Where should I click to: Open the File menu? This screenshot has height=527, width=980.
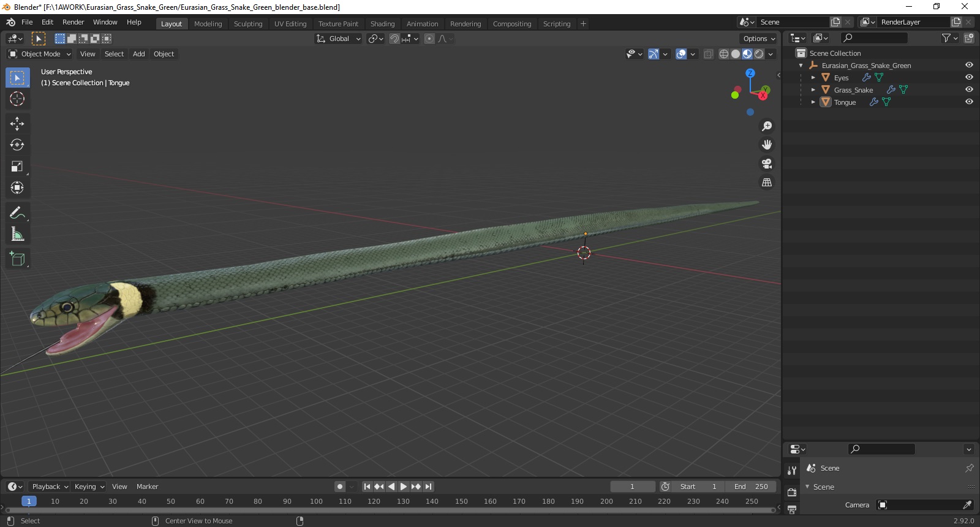(x=27, y=22)
